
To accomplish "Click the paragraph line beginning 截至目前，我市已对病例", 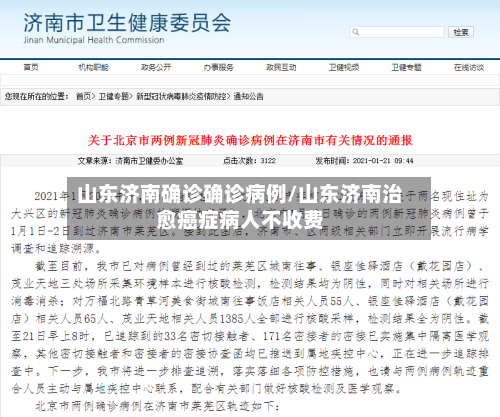I will tap(261, 266).
